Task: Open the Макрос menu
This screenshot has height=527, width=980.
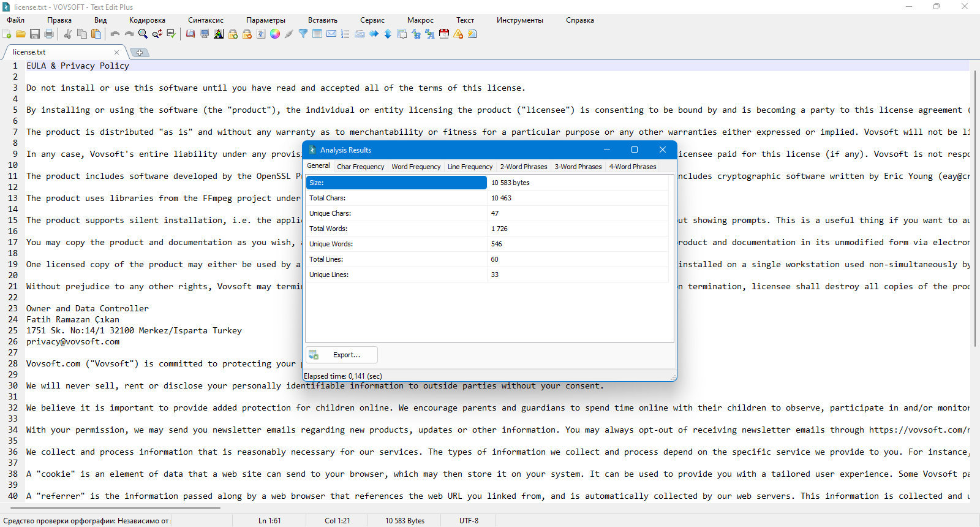Action: pyautogui.click(x=420, y=20)
